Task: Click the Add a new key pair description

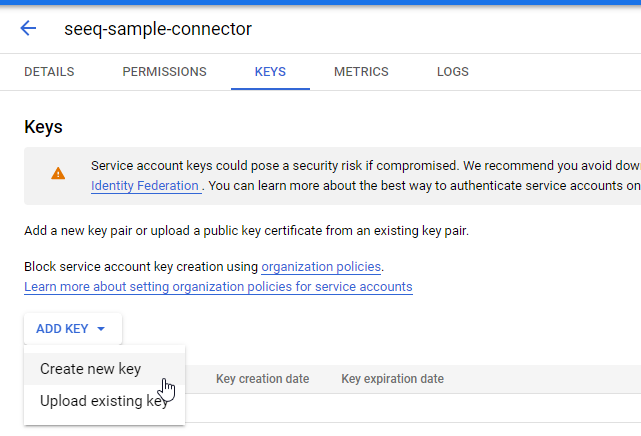Action: [246, 231]
